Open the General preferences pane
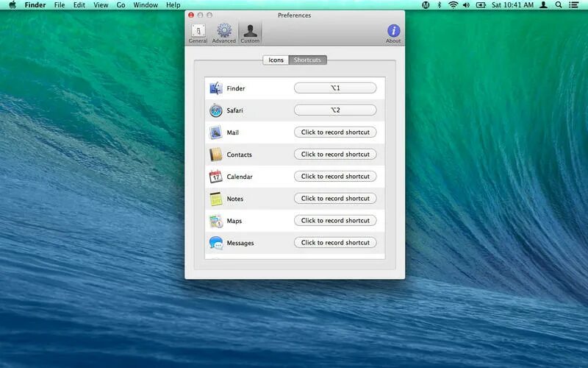Screen dimensions: 588x368 pyautogui.click(x=198, y=34)
